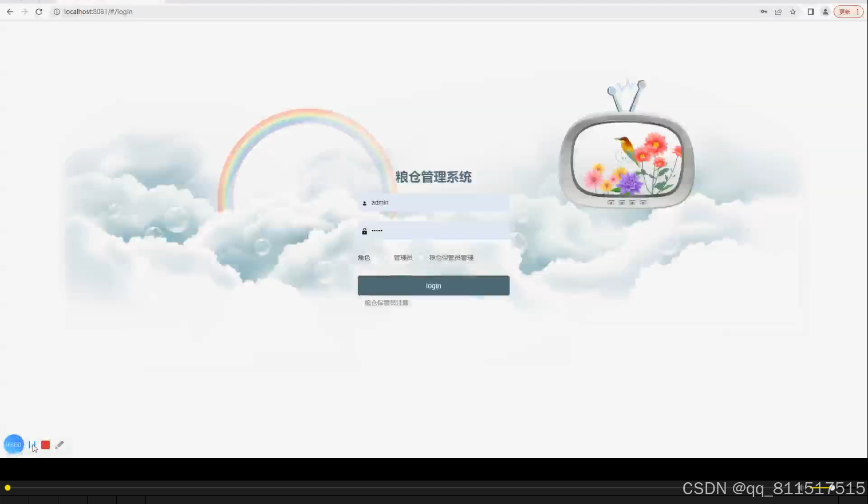Image resolution: width=868 pixels, height=504 pixels.
Task: Select the 粮仓保管员管理 role radio
Action: pyautogui.click(x=422, y=258)
